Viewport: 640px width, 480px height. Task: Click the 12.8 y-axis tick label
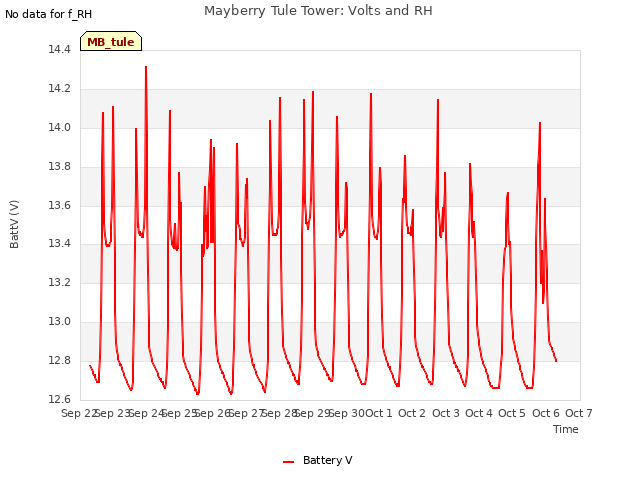click(59, 360)
